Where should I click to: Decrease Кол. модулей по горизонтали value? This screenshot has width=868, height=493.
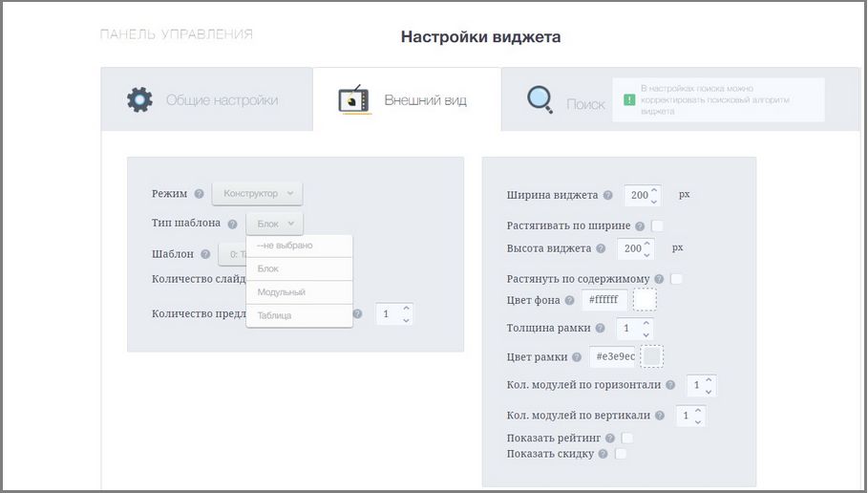pyautogui.click(x=709, y=392)
